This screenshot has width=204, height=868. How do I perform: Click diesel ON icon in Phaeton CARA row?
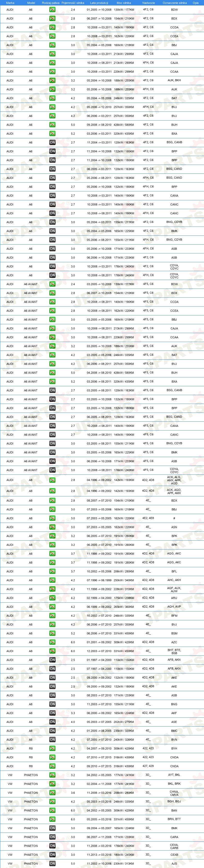(52, 837)
